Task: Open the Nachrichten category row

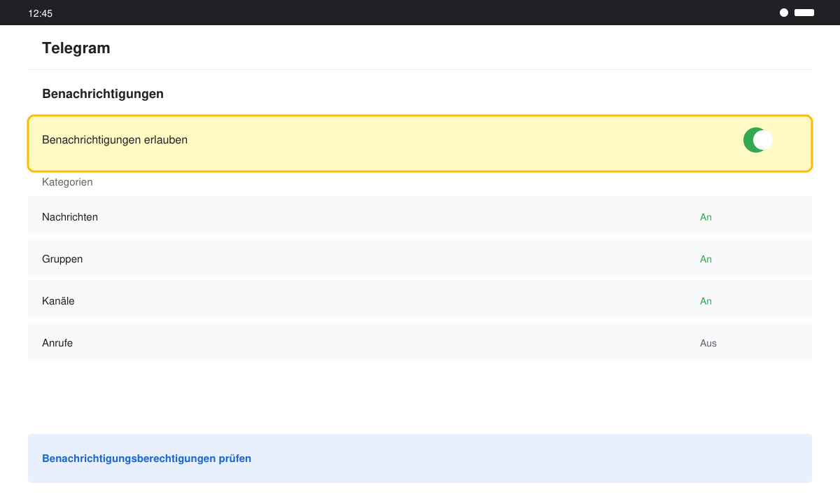Action: click(x=420, y=215)
